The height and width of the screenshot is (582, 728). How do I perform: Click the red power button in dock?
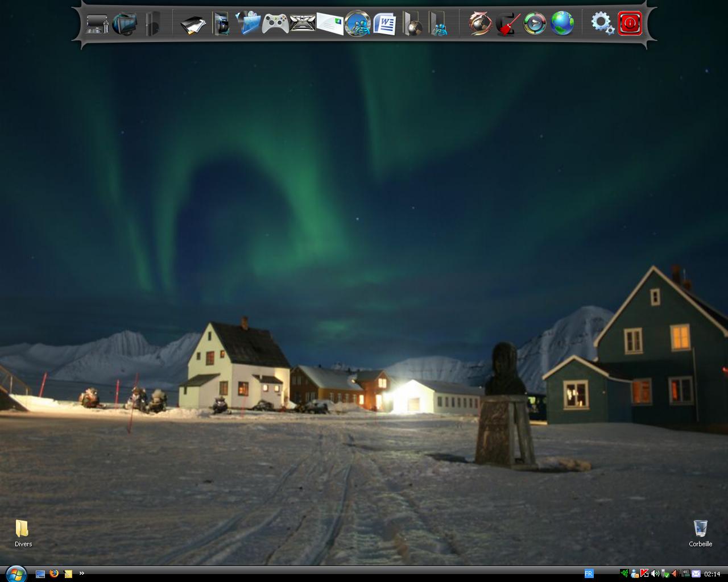[630, 23]
